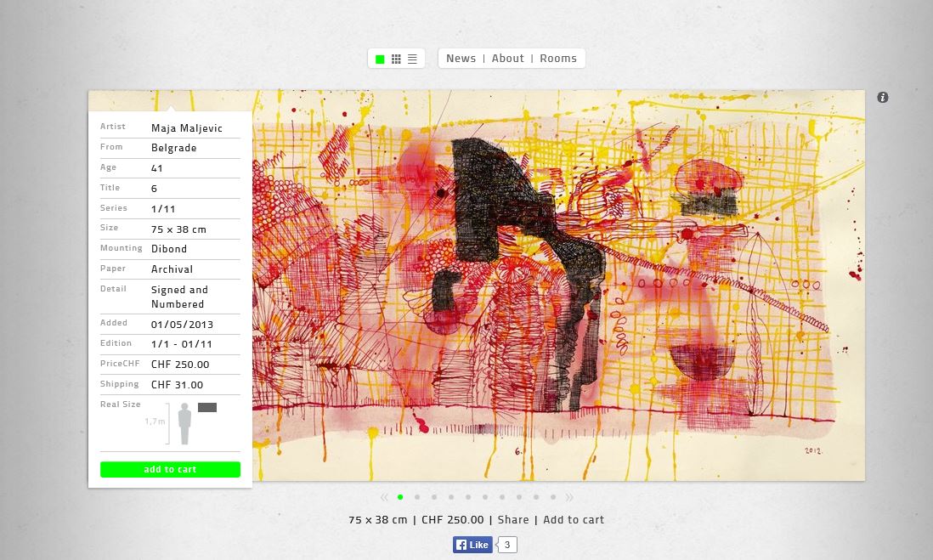Click the shipping cost CHF 31.00
Viewport: 933px width, 560px height.
click(177, 384)
